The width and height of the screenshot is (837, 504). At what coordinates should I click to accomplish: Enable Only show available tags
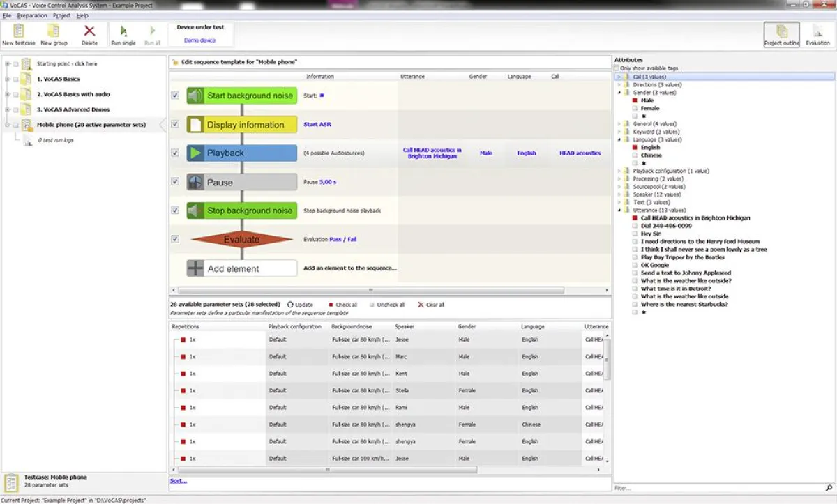pyautogui.click(x=617, y=68)
